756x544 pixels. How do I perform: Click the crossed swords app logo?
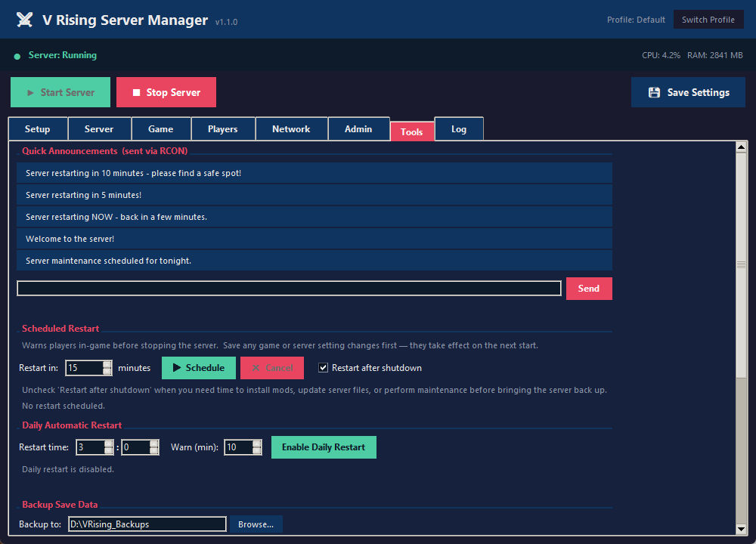click(x=25, y=20)
